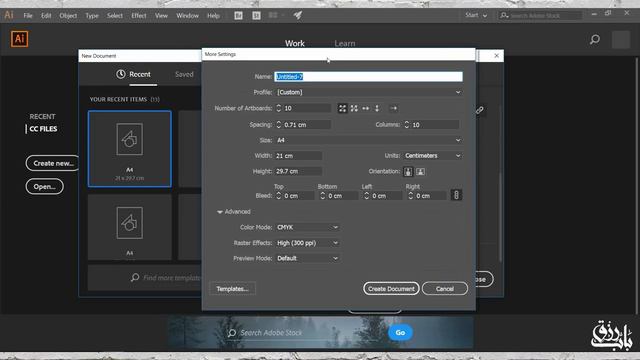Open the Preview Mode dropdown
This screenshot has width=640, height=360.
[x=307, y=258]
